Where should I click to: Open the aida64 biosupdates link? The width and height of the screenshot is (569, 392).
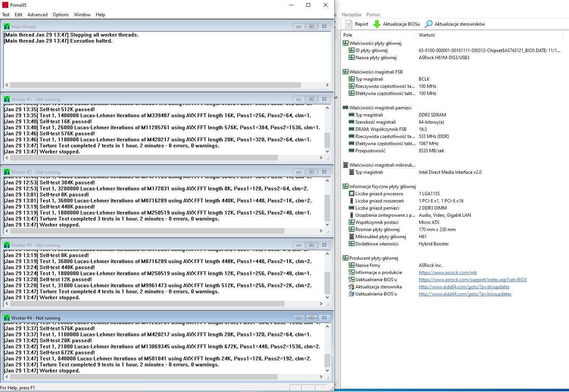tap(465, 294)
